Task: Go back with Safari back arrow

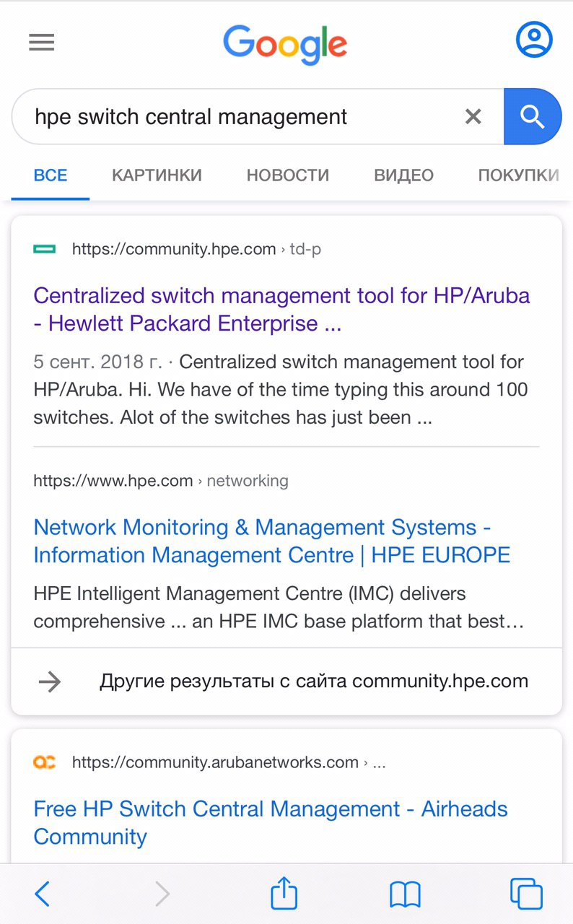Action: point(43,894)
